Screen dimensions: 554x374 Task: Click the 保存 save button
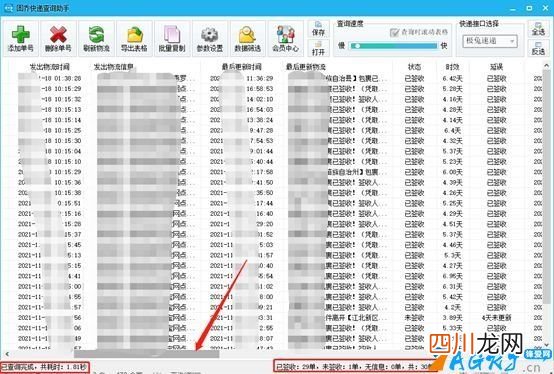(x=318, y=29)
